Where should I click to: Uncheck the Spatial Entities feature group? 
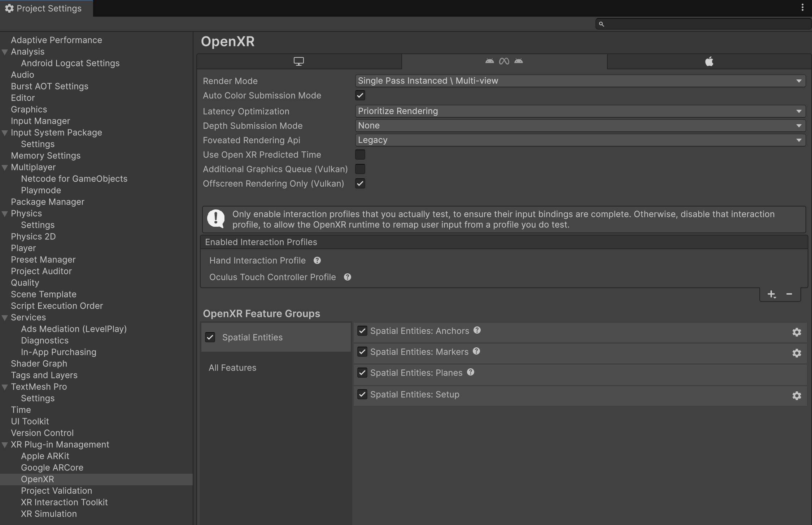pos(210,337)
